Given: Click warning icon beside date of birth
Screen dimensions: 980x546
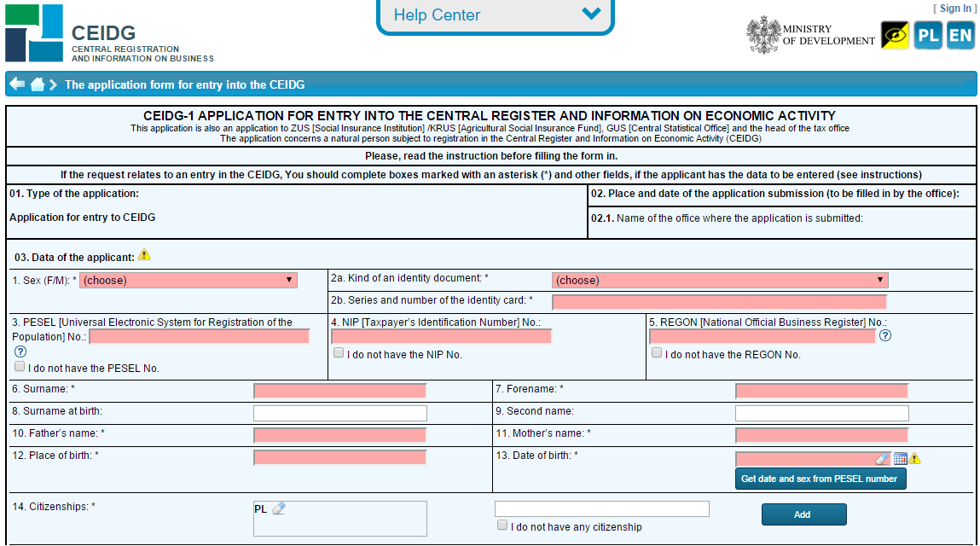Looking at the screenshot, I should coord(914,458).
